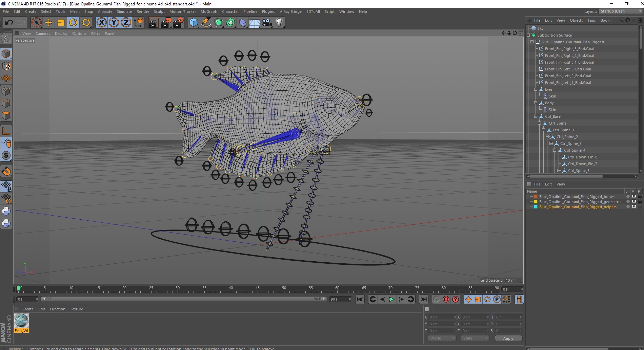This screenshot has height=350, width=644.
Task: Open the deformer objects icon
Action: pyautogui.click(x=243, y=23)
